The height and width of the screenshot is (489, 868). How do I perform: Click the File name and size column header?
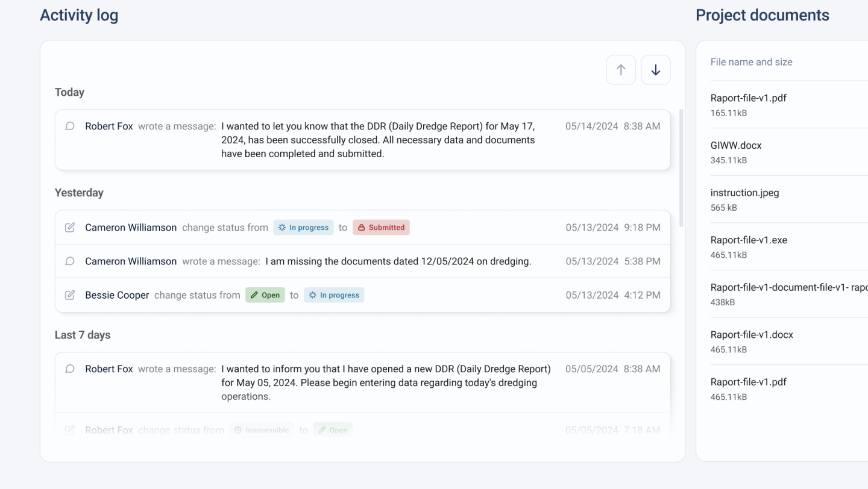tap(751, 62)
